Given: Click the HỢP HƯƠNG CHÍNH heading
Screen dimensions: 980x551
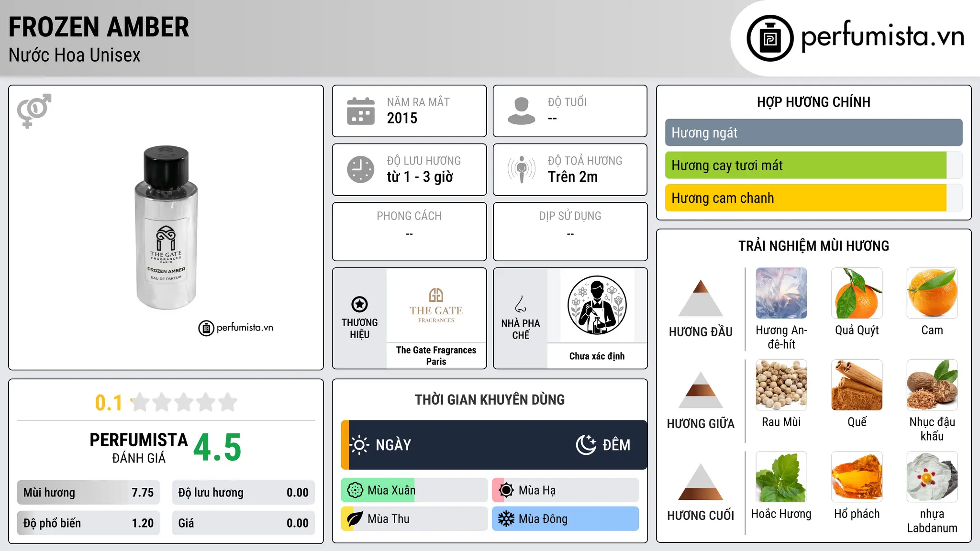Looking at the screenshot, I should (813, 102).
